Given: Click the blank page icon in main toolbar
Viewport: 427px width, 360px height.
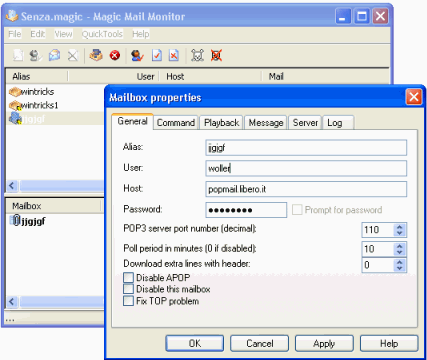Looking at the screenshot, I should pos(18,55).
